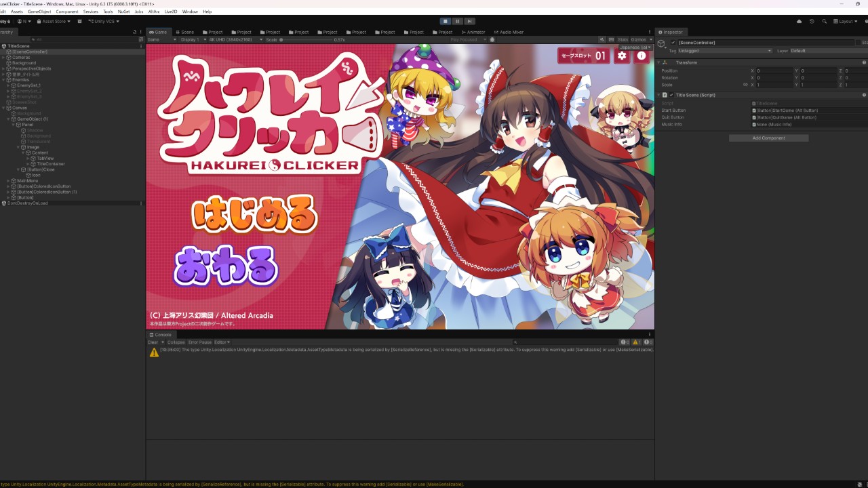Image resolution: width=868 pixels, height=488 pixels.
Task: Select EnemySet_1 in the Hierarchy
Action: pyautogui.click(x=29, y=85)
